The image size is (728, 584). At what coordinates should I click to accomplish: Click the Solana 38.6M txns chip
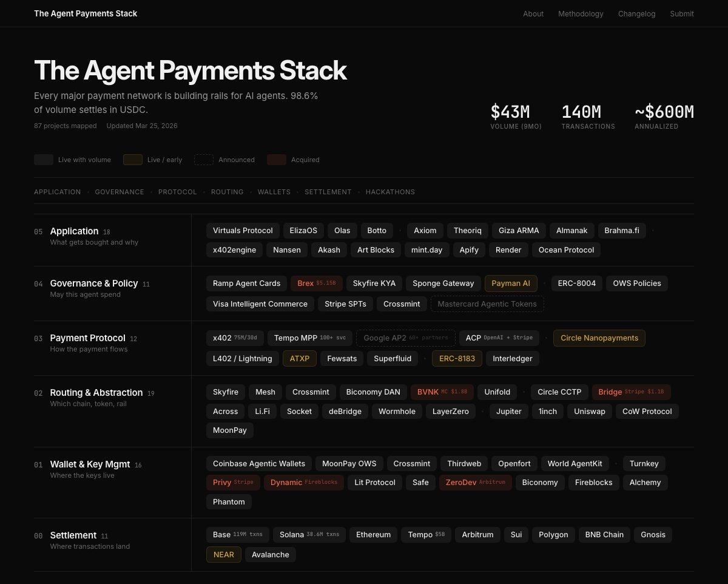[309, 535]
